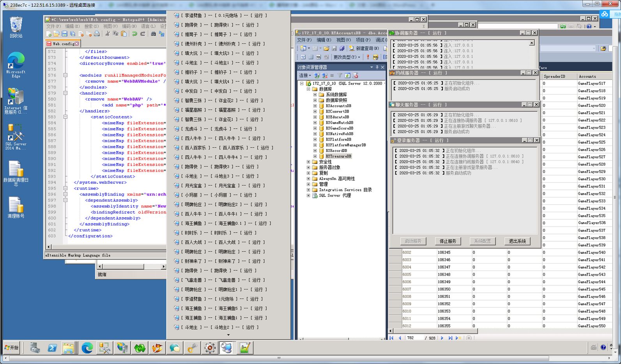Open the 视图(V) menu in SSMS
This screenshot has width=621, height=364.
click(x=343, y=40)
